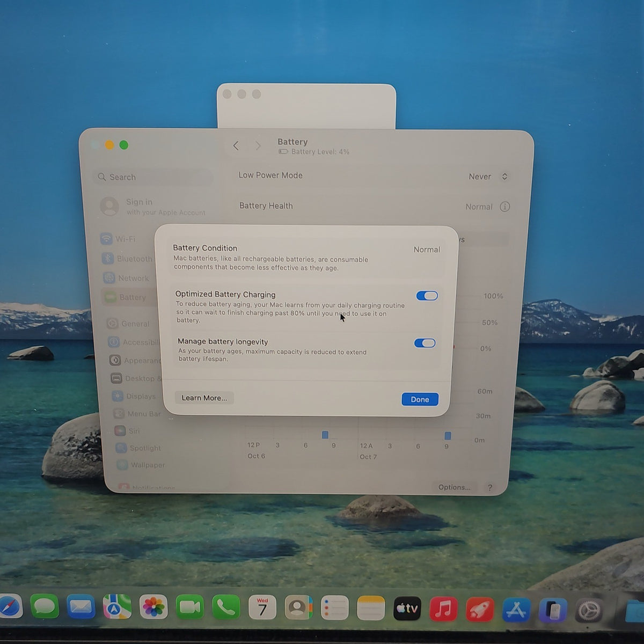Launch iPhone Mirroring from the Dock

pos(553,610)
